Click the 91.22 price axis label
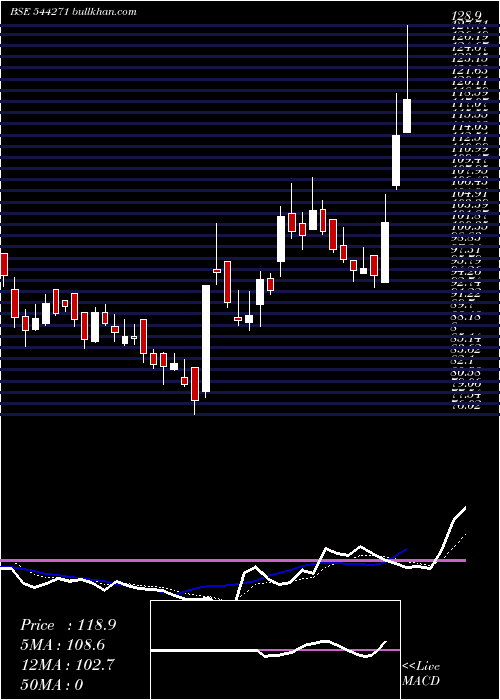 (x=468, y=293)
